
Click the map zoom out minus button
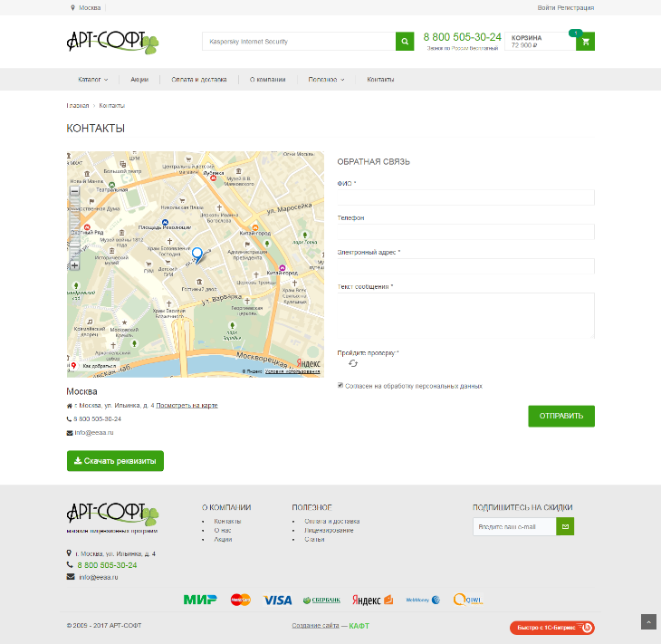click(x=74, y=191)
